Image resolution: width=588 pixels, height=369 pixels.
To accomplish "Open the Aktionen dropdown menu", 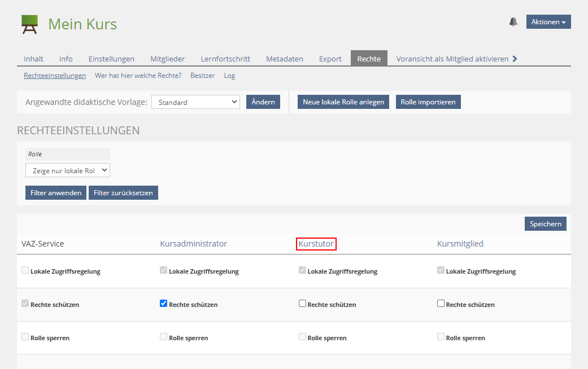I will (x=548, y=22).
